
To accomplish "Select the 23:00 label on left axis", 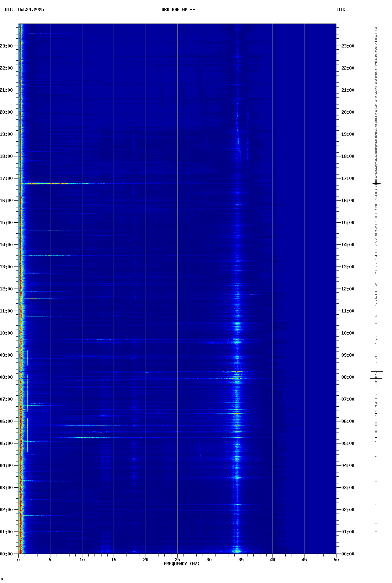I will (7, 46).
